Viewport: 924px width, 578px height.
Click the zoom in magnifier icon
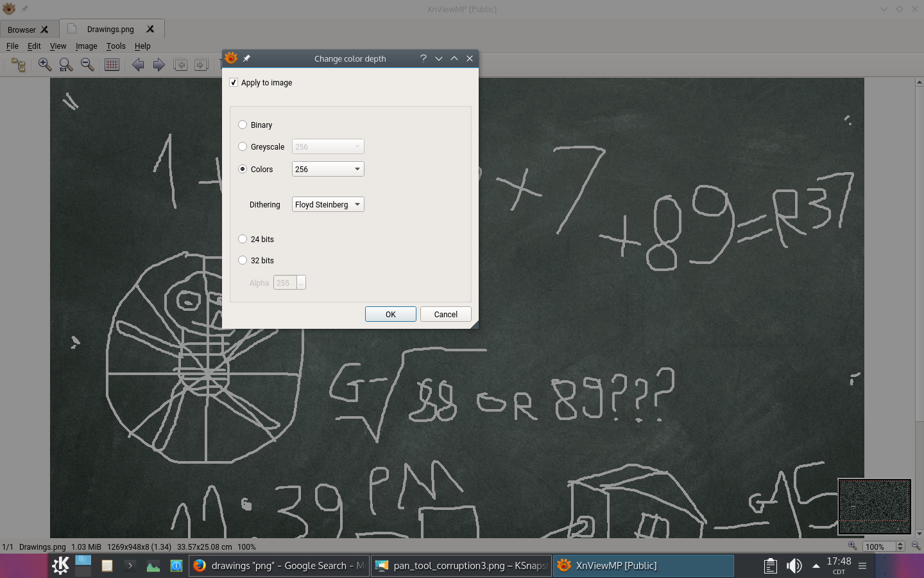pyautogui.click(x=45, y=65)
